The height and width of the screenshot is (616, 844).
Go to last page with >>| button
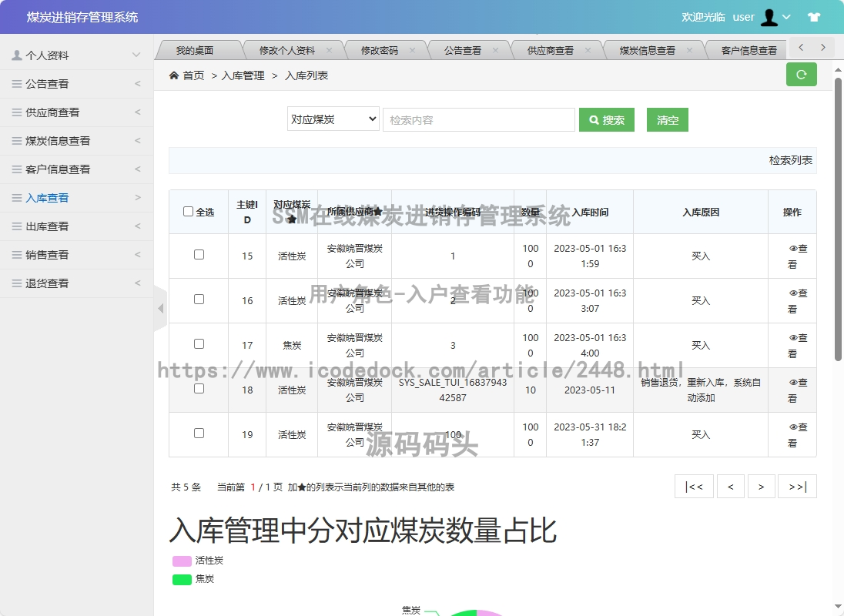(x=797, y=487)
